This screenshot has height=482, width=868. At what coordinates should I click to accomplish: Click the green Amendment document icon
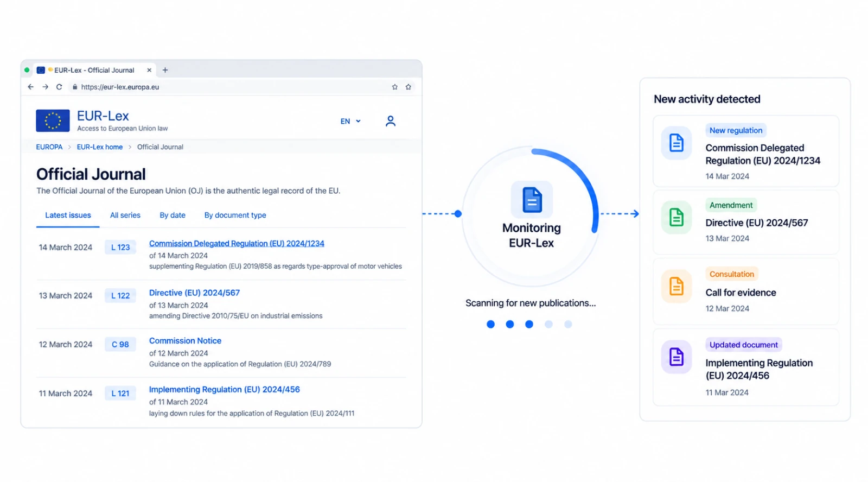tap(676, 218)
